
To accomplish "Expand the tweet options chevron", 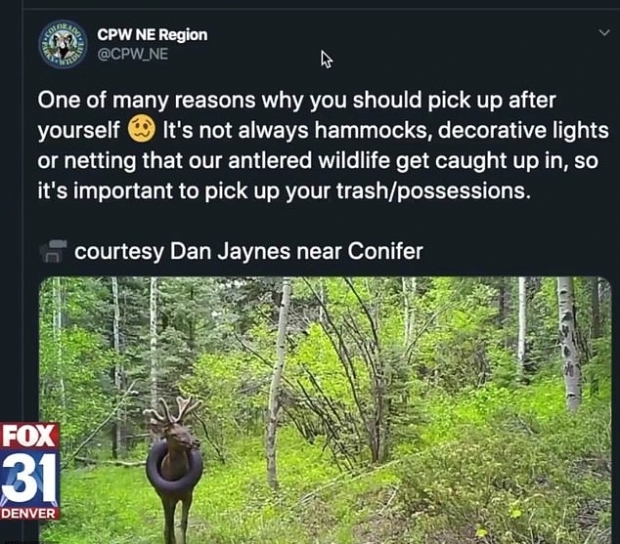I will point(604,32).
